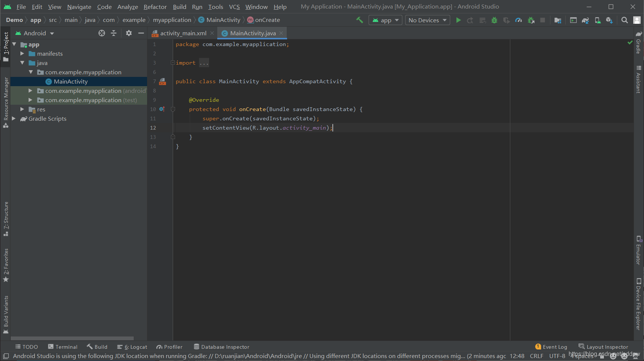Click the Stop square icon
Screen dimensions: 644x361
click(543, 20)
